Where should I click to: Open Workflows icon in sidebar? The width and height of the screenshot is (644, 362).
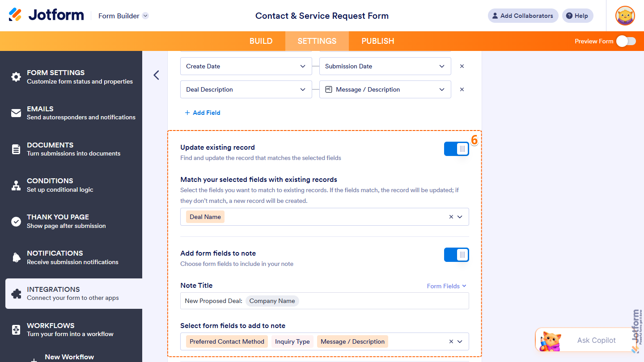point(16,330)
